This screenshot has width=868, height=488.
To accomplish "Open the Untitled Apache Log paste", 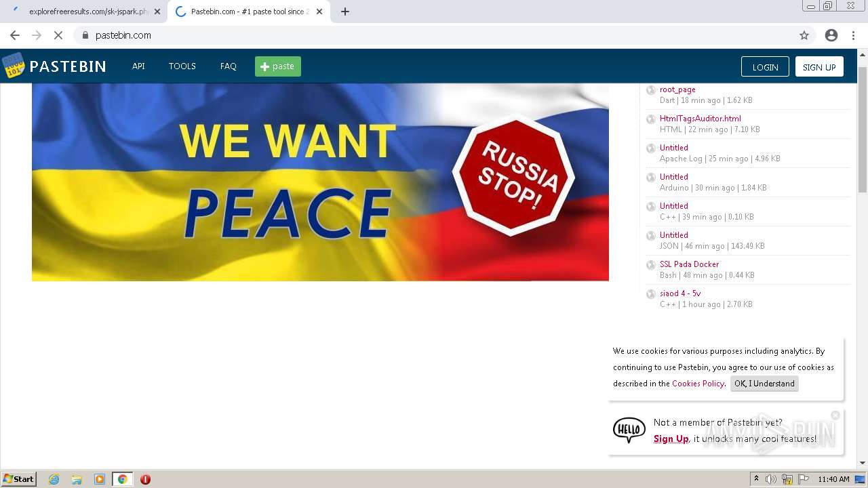I will coord(674,148).
